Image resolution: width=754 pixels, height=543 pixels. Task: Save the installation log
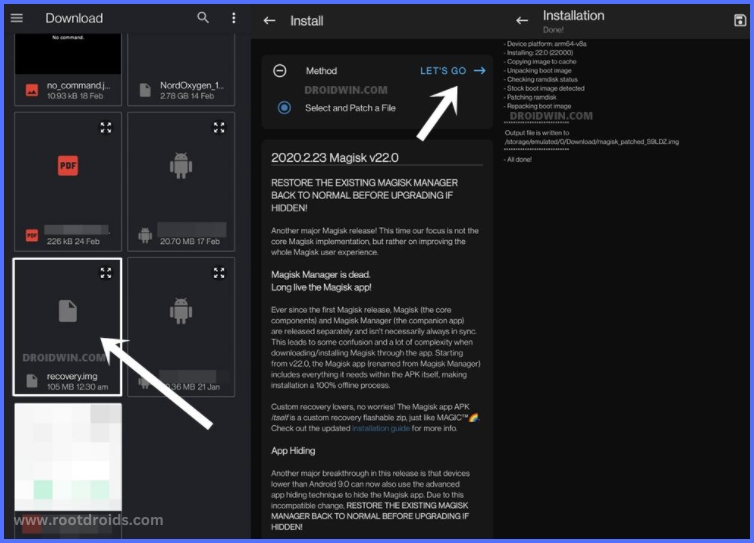point(740,20)
